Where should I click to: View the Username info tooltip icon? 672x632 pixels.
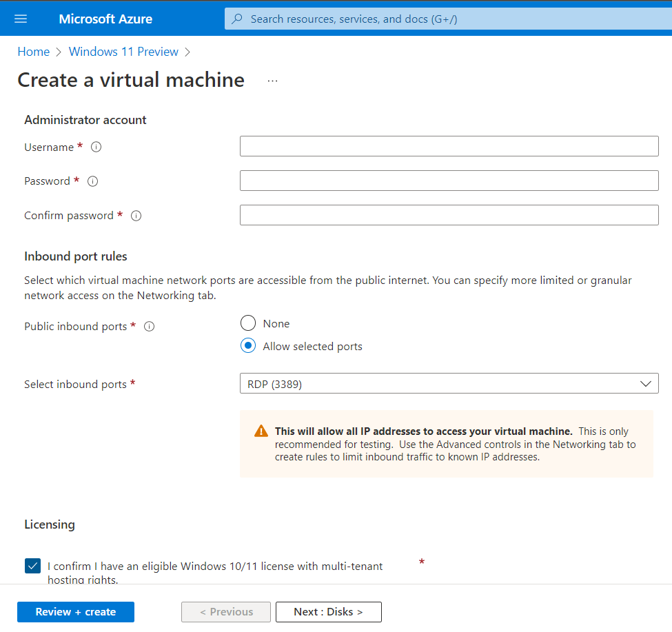(96, 146)
